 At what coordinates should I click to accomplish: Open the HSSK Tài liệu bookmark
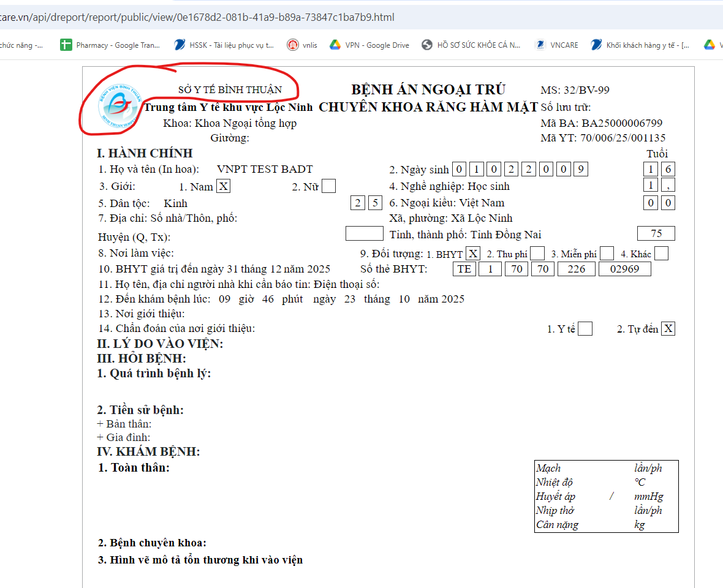(224, 45)
